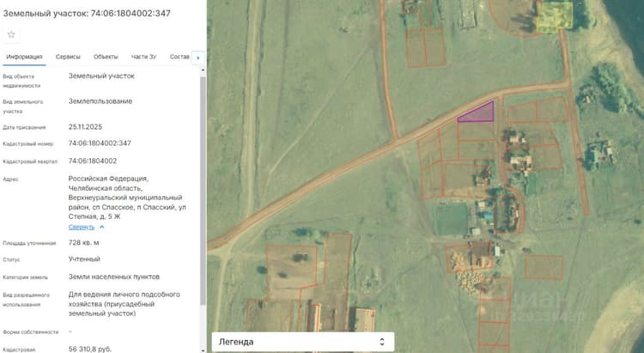The image size is (644, 353).
Task: Click the cadastral number value 74:06:1804002:347
Action: (x=100, y=143)
